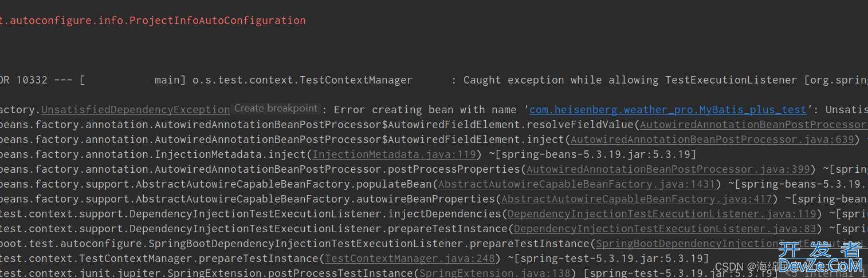
Task: Click the resolveFieldValue AutowiredAnnotationBeanPostProcessor link
Action: pyautogui.click(x=753, y=125)
